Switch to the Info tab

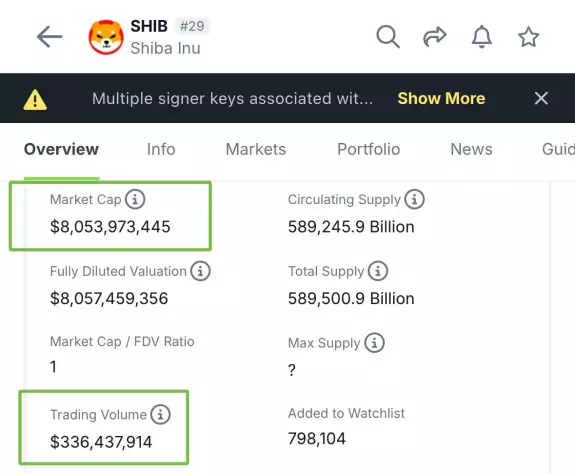[161, 149]
